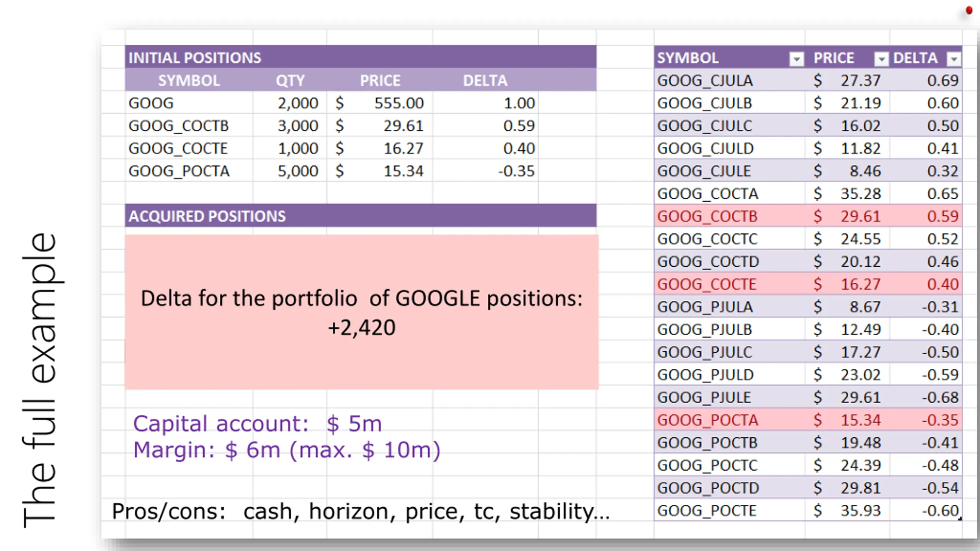Click the red laser pointer dot

(x=969, y=11)
